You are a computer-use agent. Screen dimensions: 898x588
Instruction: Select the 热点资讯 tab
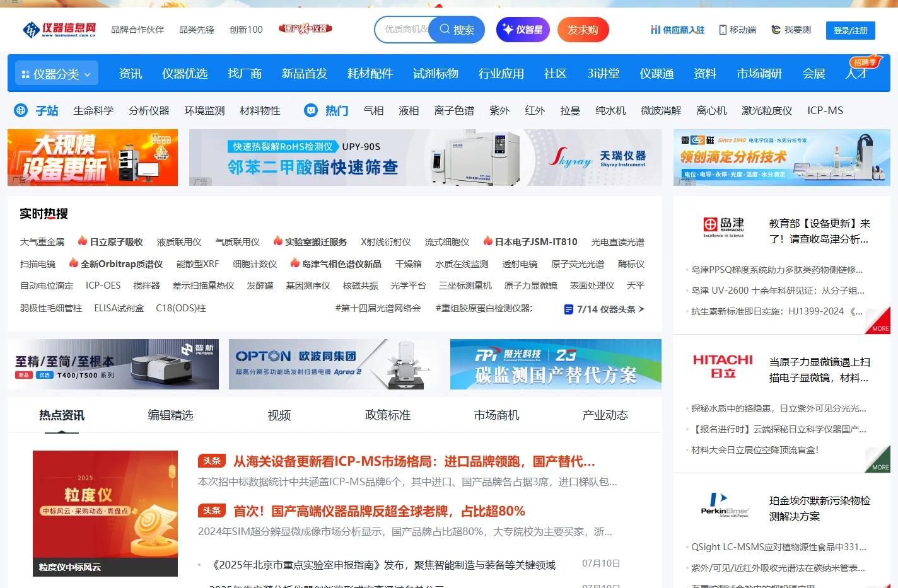tap(62, 415)
